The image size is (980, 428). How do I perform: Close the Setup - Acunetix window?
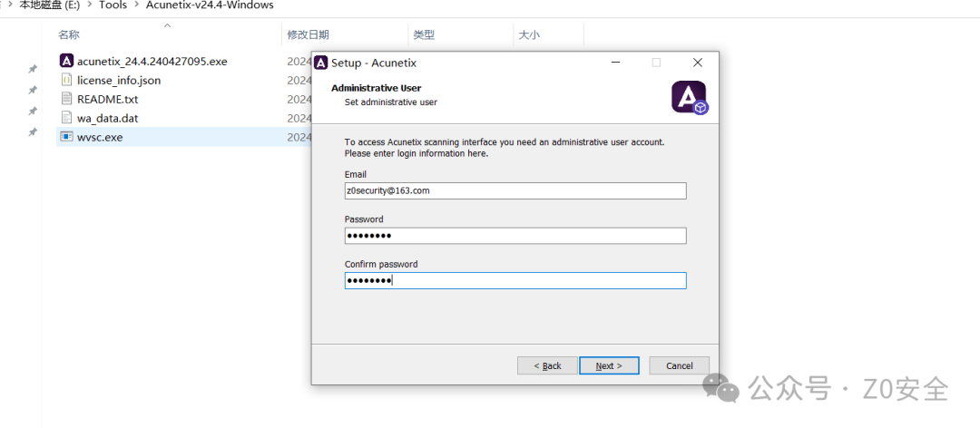[x=698, y=63]
